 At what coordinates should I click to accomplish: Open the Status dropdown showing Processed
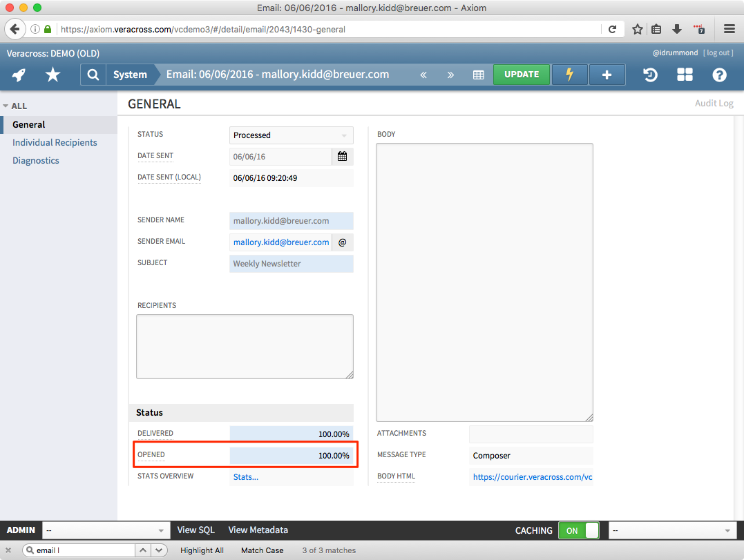pyautogui.click(x=291, y=135)
